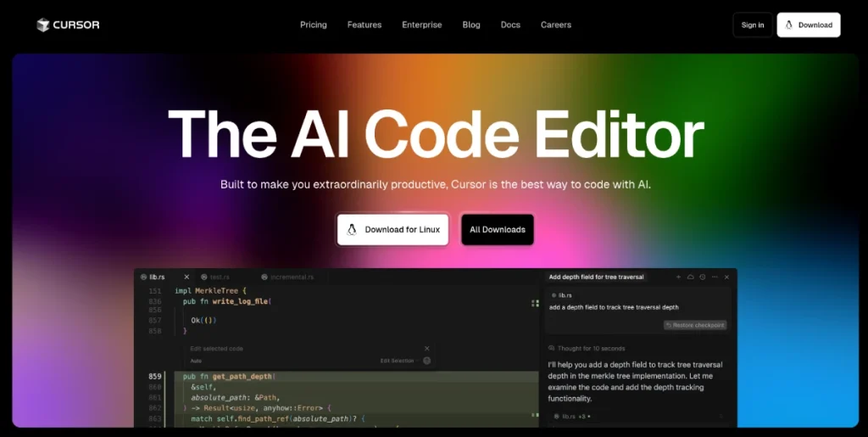Visit the Careers page
Screen dimensions: 868x437
pyautogui.click(x=556, y=25)
